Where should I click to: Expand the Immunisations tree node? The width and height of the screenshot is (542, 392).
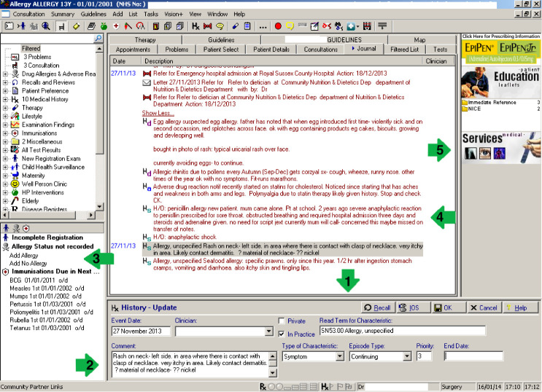(x=5, y=133)
